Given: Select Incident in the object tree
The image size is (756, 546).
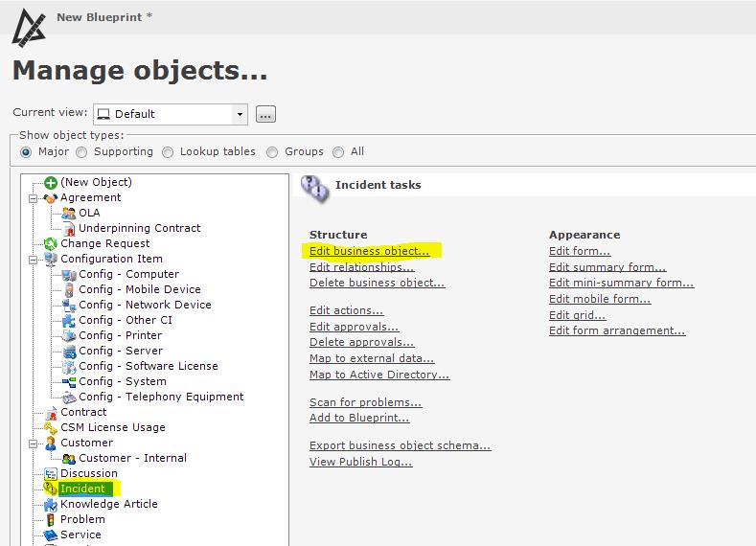Looking at the screenshot, I should [x=82, y=489].
